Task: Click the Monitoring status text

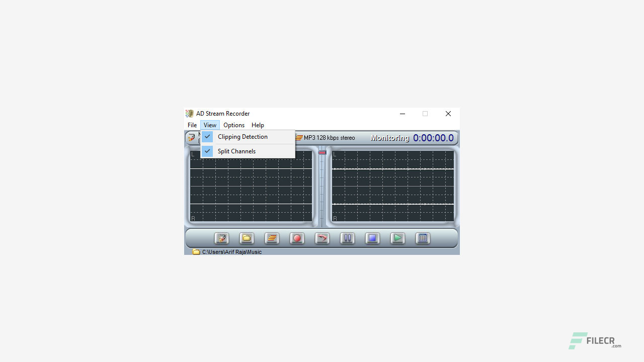Action: coord(390,138)
